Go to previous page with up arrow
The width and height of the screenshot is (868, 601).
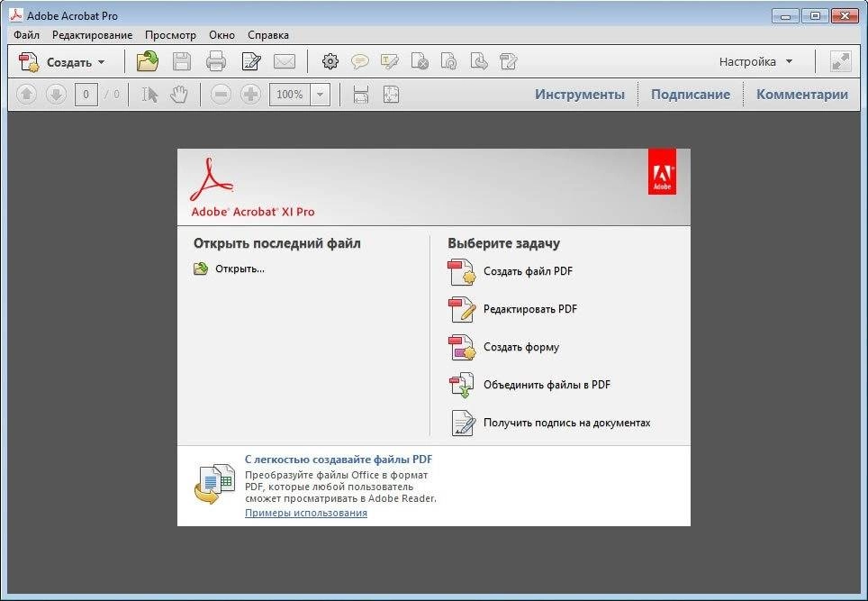point(27,95)
